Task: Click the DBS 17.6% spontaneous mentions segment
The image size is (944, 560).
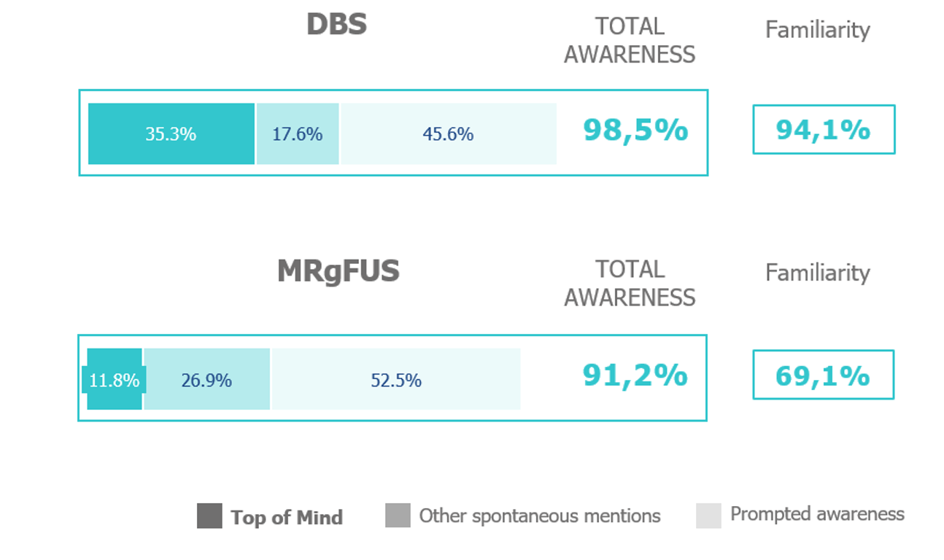Action: click(x=298, y=133)
